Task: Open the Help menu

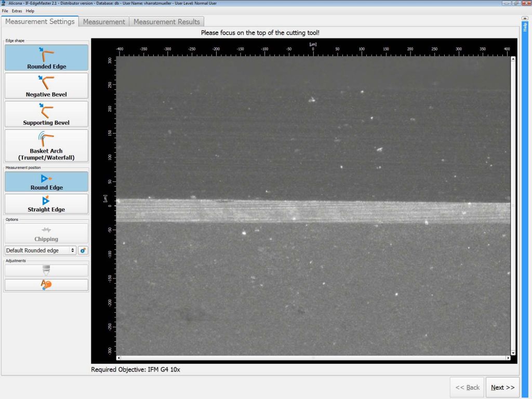Action: point(30,11)
